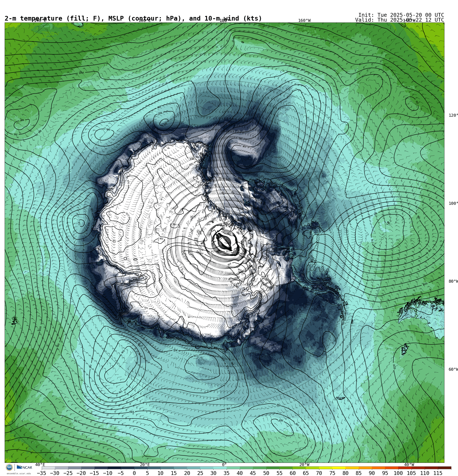
Task: Click the 100° longitude label on right edge
Action: pos(453,204)
